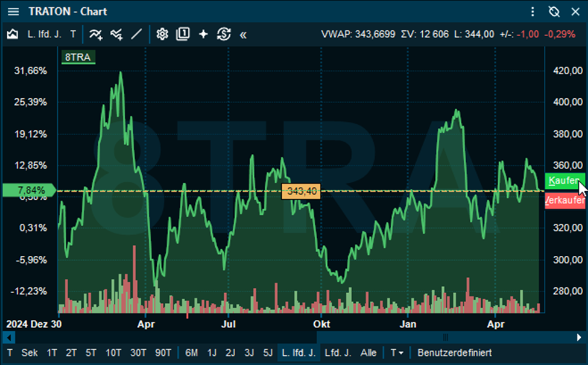The height and width of the screenshot is (365, 588).
Task: Select the 30T time range
Action: (x=138, y=353)
